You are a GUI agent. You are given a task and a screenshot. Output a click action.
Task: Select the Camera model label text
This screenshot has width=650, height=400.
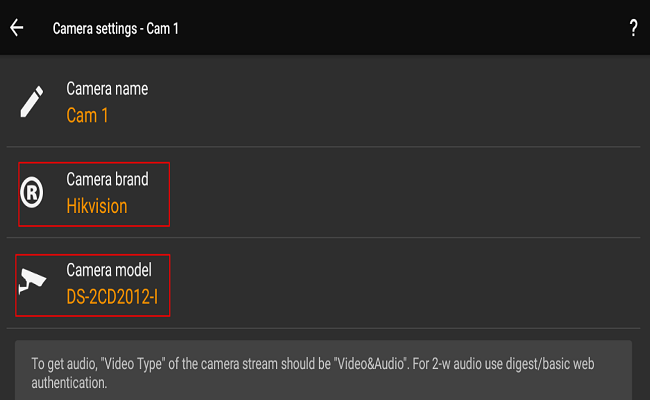tap(109, 270)
